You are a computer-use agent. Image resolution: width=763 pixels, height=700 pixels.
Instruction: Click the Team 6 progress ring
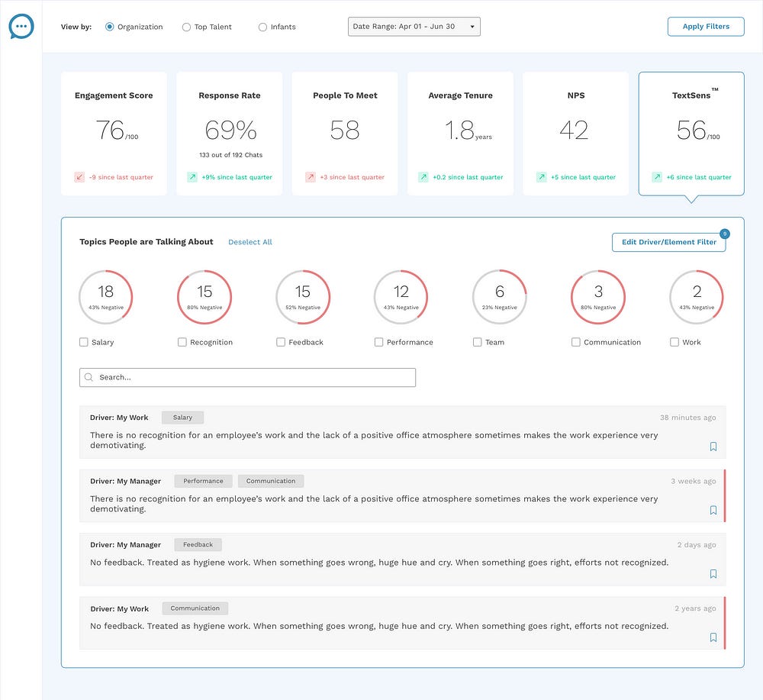pos(500,298)
